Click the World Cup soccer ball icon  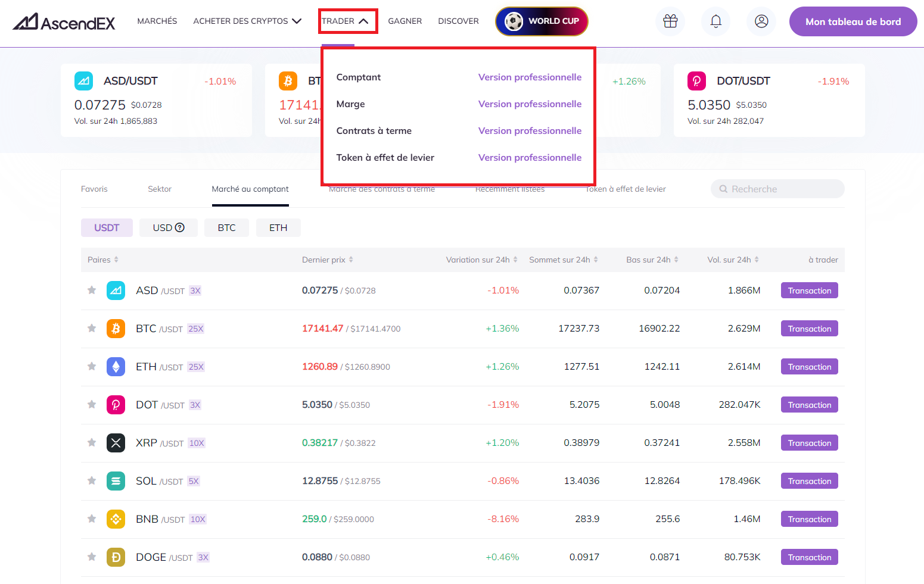coord(514,21)
